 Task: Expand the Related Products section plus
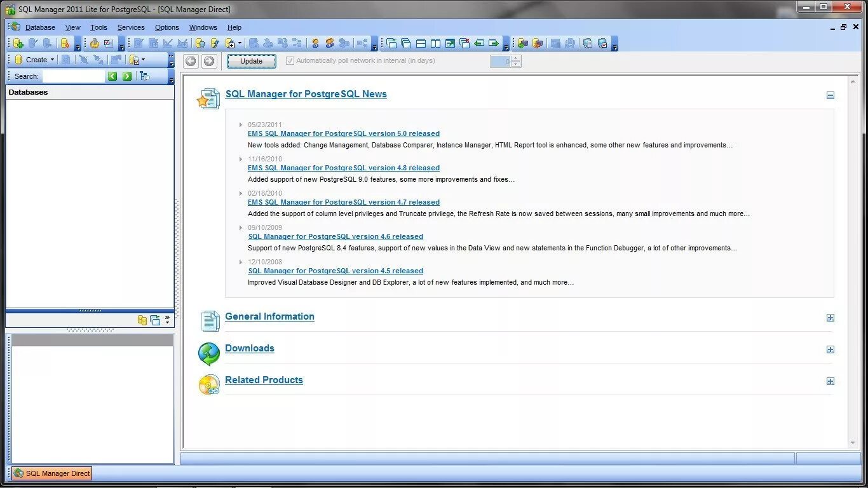830,381
